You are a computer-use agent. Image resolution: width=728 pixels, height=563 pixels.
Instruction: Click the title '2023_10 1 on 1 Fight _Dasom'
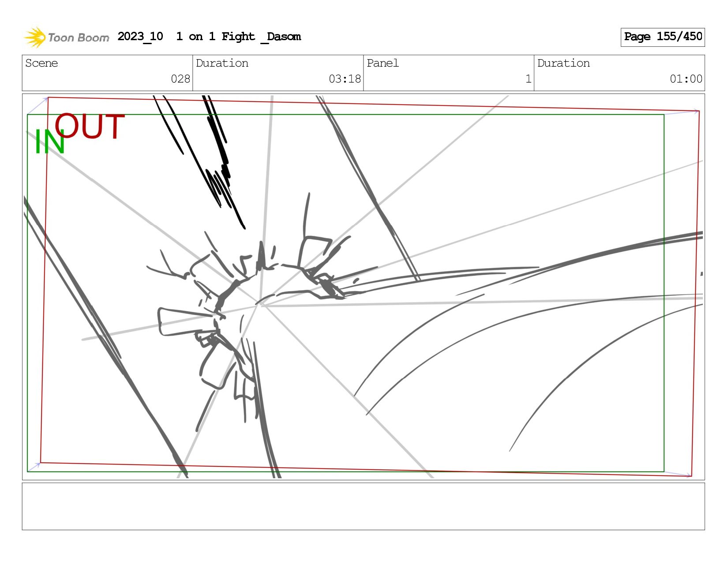click(x=209, y=37)
